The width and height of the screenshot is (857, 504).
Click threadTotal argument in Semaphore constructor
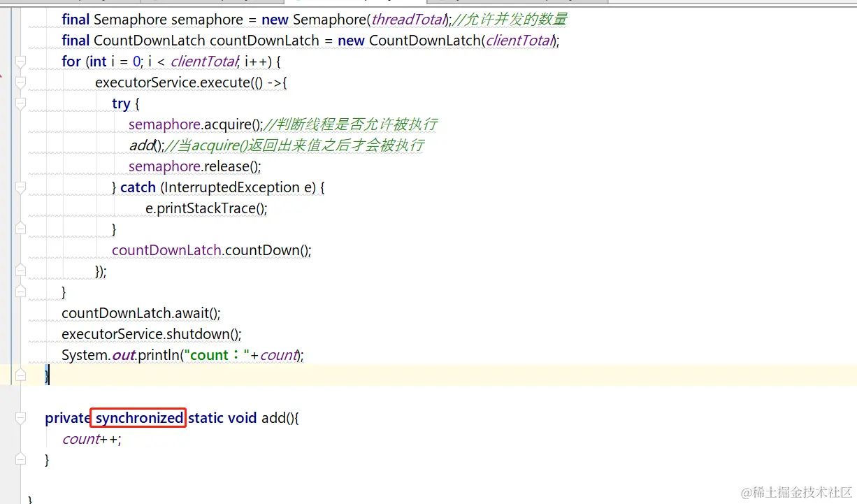408,20
